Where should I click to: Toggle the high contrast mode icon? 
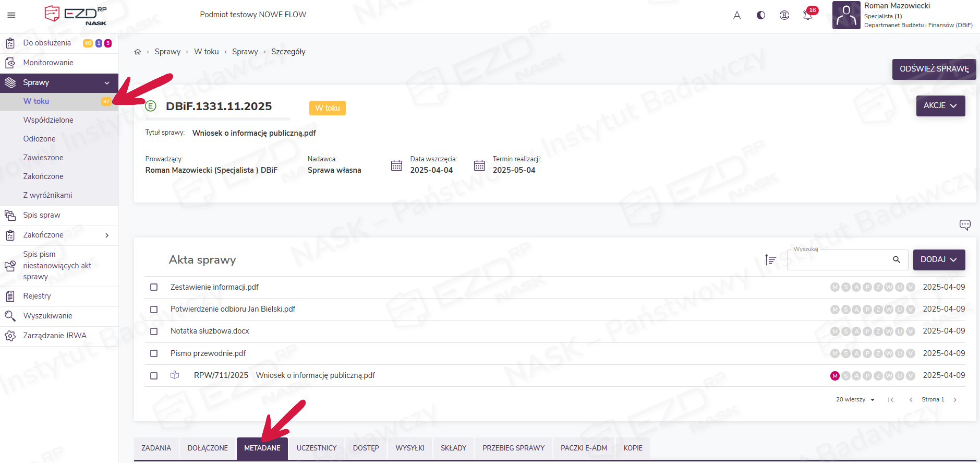(x=760, y=15)
